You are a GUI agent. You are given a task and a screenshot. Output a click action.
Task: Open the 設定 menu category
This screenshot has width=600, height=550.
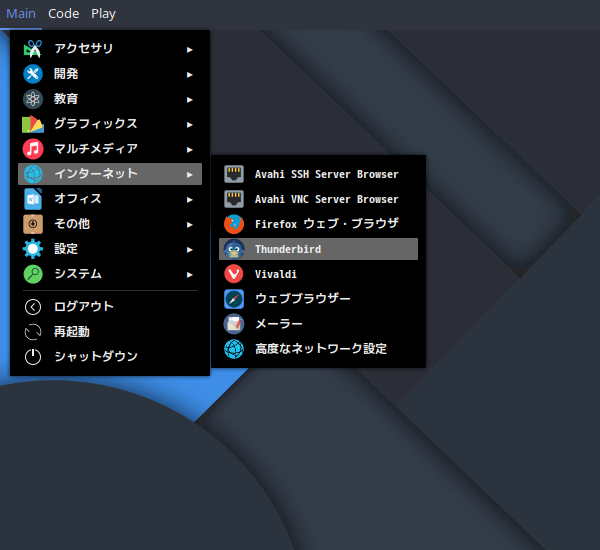click(x=110, y=249)
